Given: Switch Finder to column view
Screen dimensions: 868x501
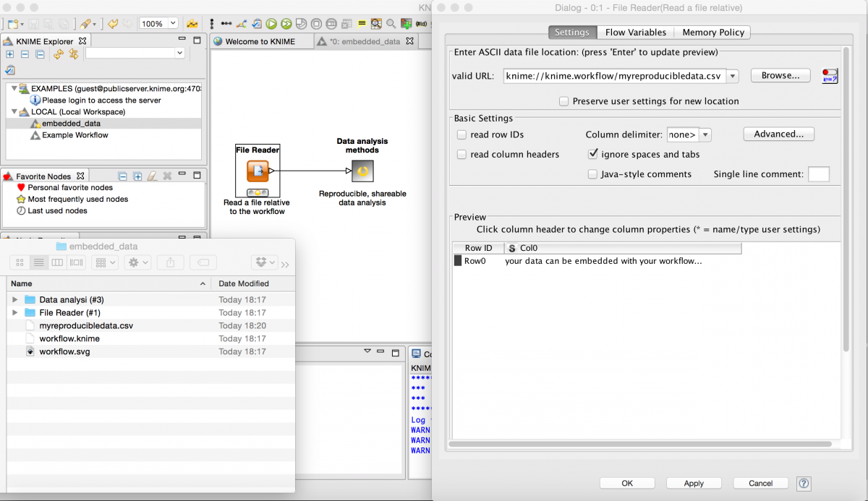Looking at the screenshot, I should click(58, 262).
